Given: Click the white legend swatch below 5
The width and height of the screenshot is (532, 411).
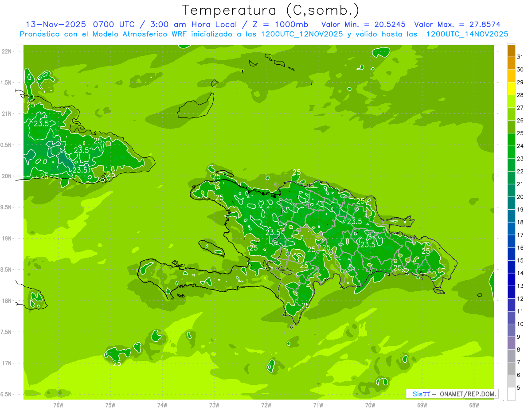Looking at the screenshot, I should (511, 394).
